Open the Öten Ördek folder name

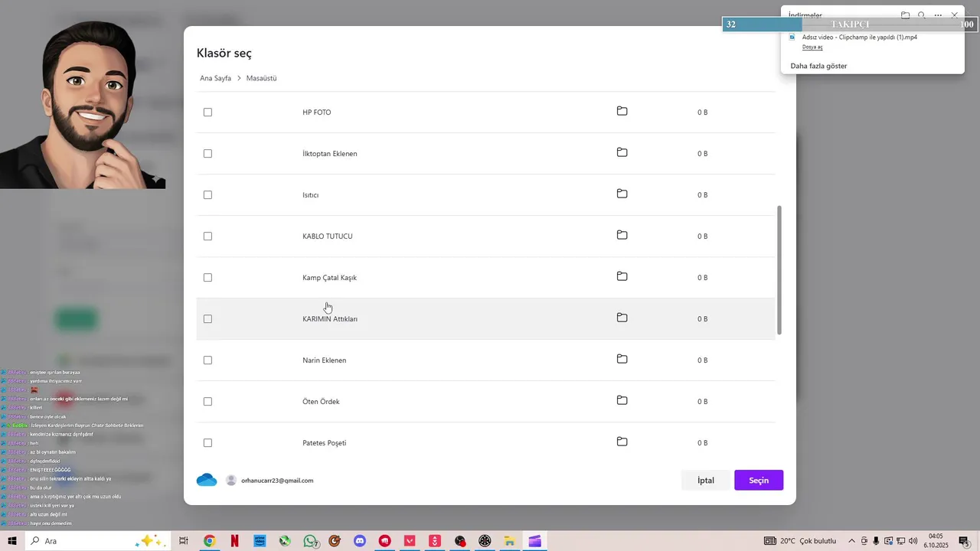click(x=321, y=401)
